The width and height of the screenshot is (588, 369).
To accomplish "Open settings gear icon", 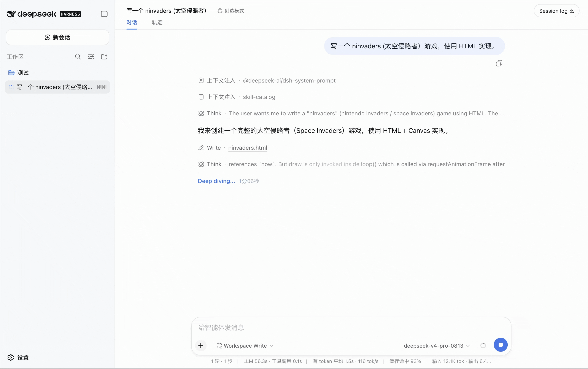I will [11, 358].
